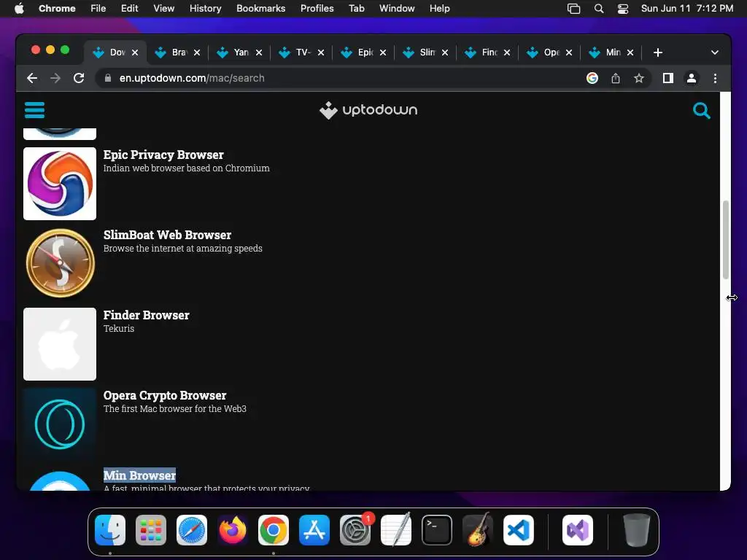This screenshot has width=747, height=560.
Task: Open the Chrome File menu
Action: tap(98, 9)
